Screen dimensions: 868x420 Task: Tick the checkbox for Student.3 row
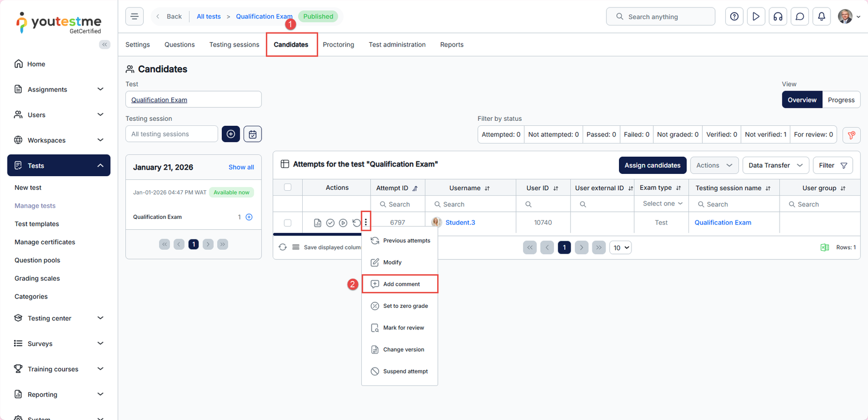click(288, 223)
